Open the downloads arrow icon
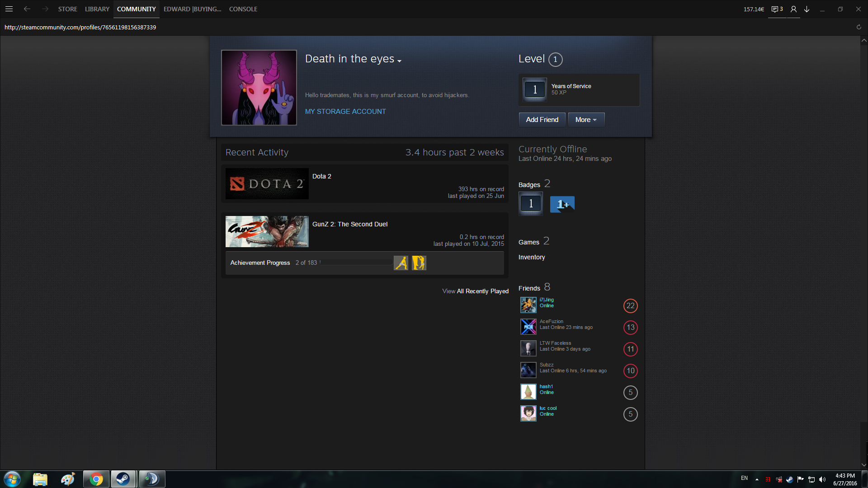This screenshot has width=868, height=488. coord(807,9)
